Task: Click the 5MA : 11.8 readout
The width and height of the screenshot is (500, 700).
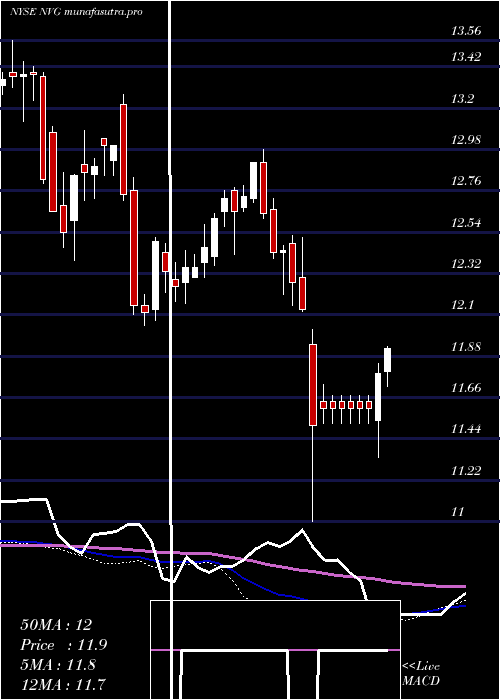Action: [x=58, y=665]
